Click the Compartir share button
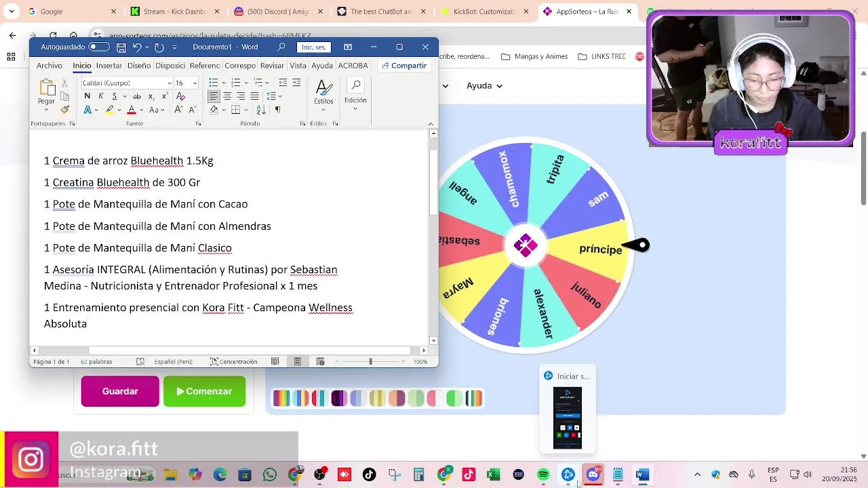This screenshot has height=488, width=868. click(x=404, y=66)
